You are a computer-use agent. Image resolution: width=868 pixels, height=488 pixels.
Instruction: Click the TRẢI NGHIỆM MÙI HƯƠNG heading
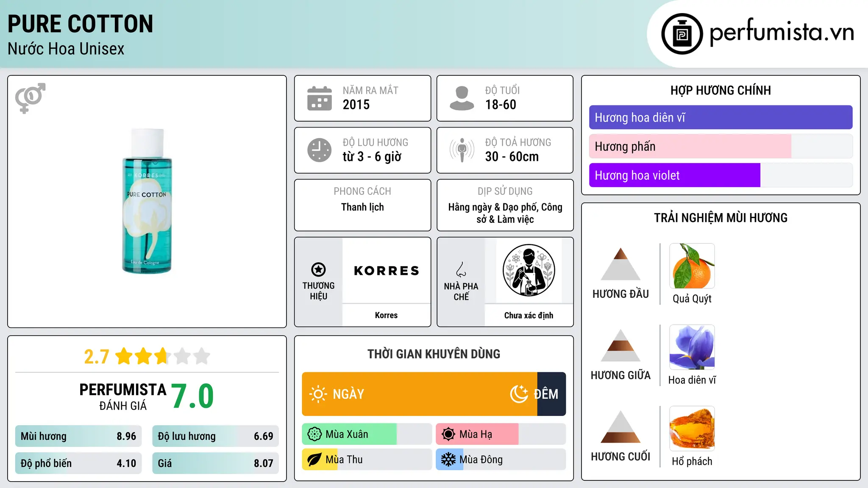(x=721, y=218)
